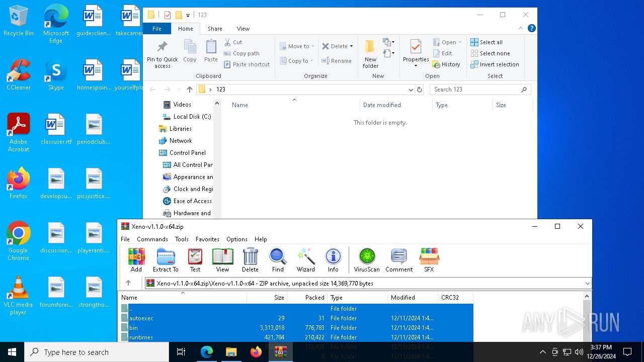Click Extract To in WinRAR toolbar

[x=166, y=260]
